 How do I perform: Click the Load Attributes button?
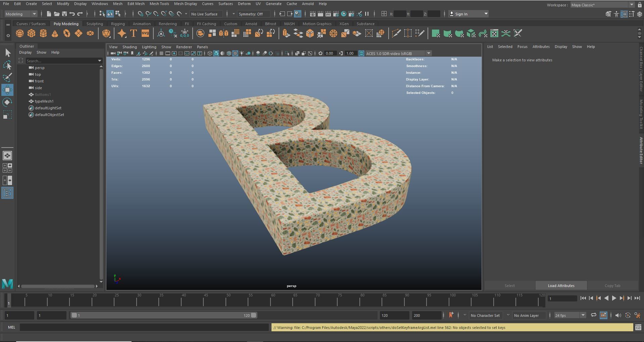click(560, 285)
